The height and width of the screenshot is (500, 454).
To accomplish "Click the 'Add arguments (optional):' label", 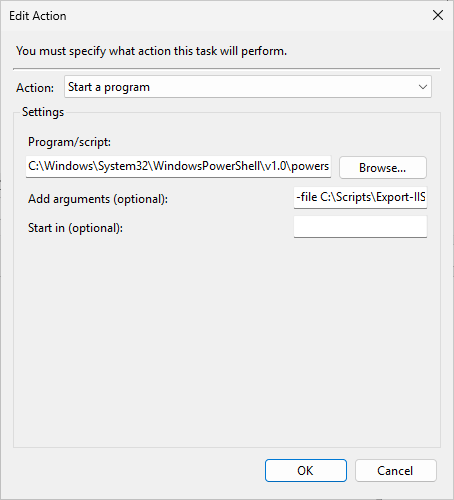I will (98, 199).
